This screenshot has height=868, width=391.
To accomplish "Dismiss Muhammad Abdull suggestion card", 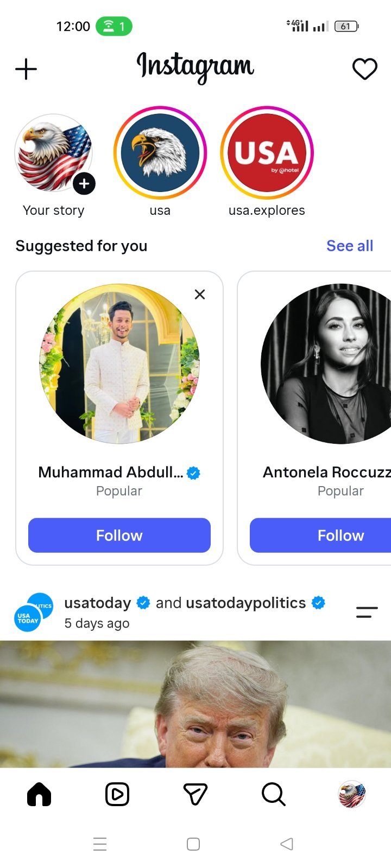I will tap(200, 294).
